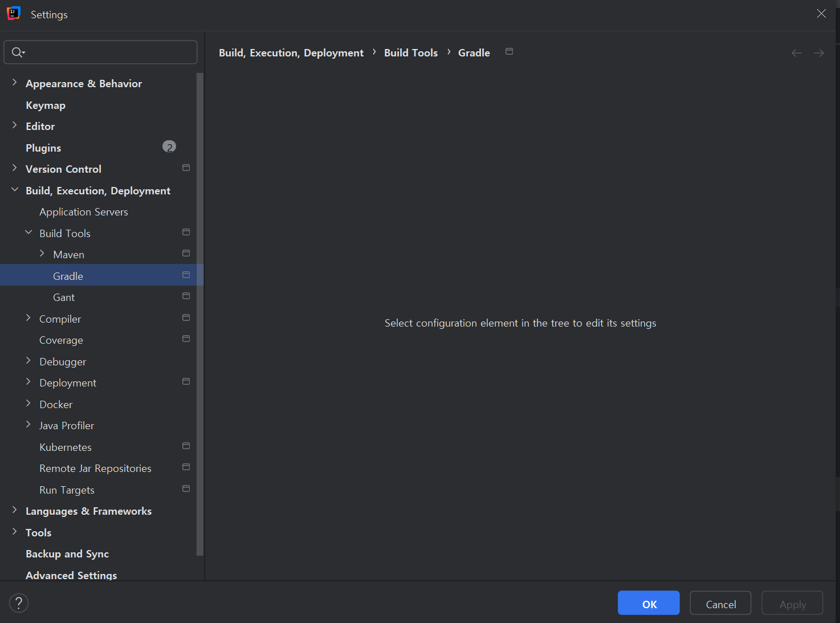Click the settings tree vertical scrollbar
Image resolution: width=840 pixels, height=623 pixels.
pyautogui.click(x=199, y=313)
